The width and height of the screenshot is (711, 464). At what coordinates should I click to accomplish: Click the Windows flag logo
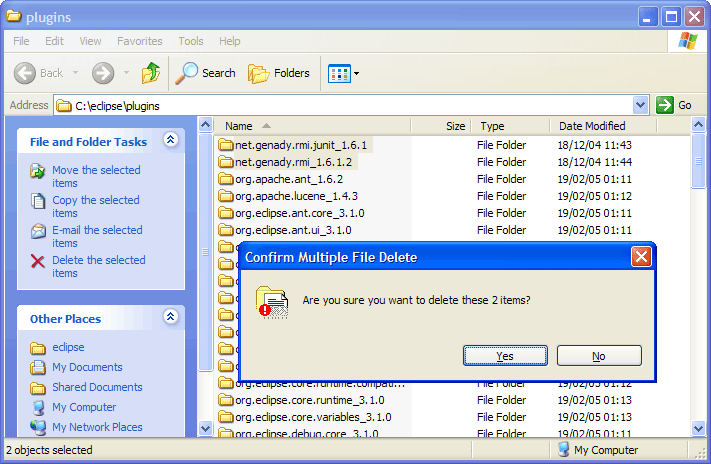(688, 41)
